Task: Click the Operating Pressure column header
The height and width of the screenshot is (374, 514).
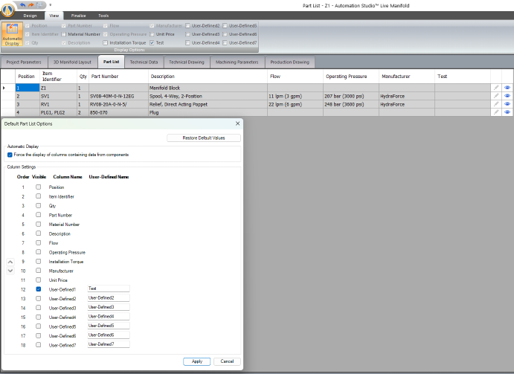Action: pos(351,76)
